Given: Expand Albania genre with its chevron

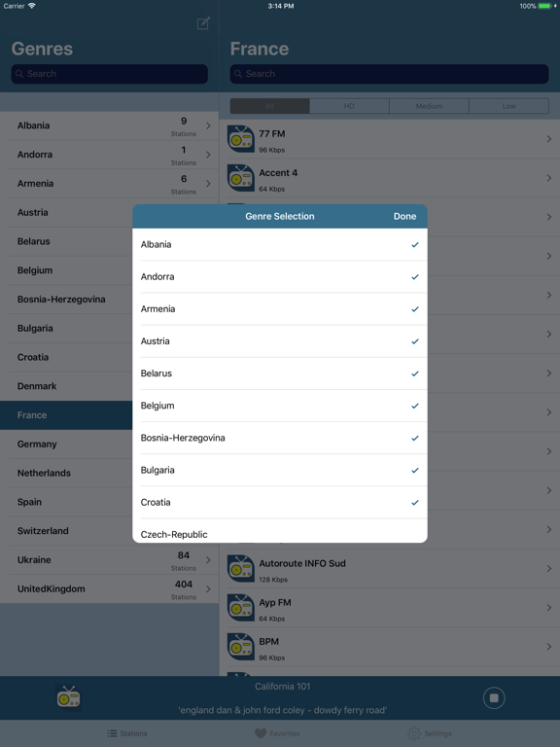Looking at the screenshot, I should 208,125.
